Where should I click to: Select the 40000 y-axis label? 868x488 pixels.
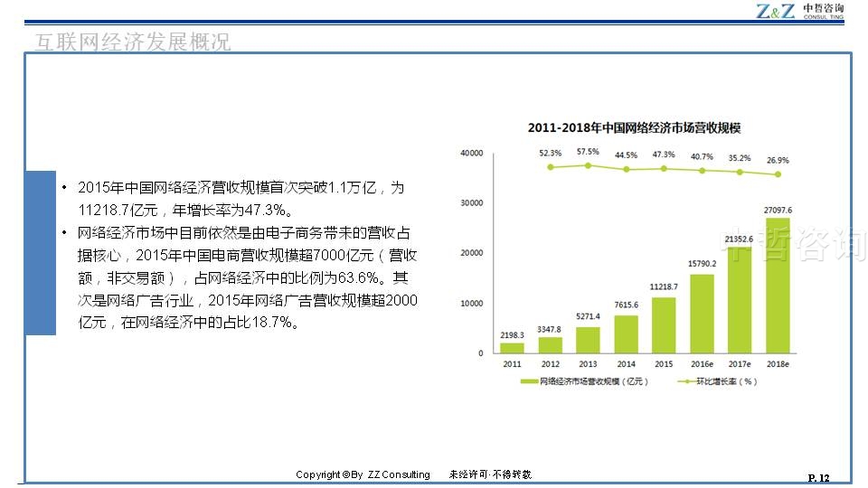pyautogui.click(x=471, y=153)
